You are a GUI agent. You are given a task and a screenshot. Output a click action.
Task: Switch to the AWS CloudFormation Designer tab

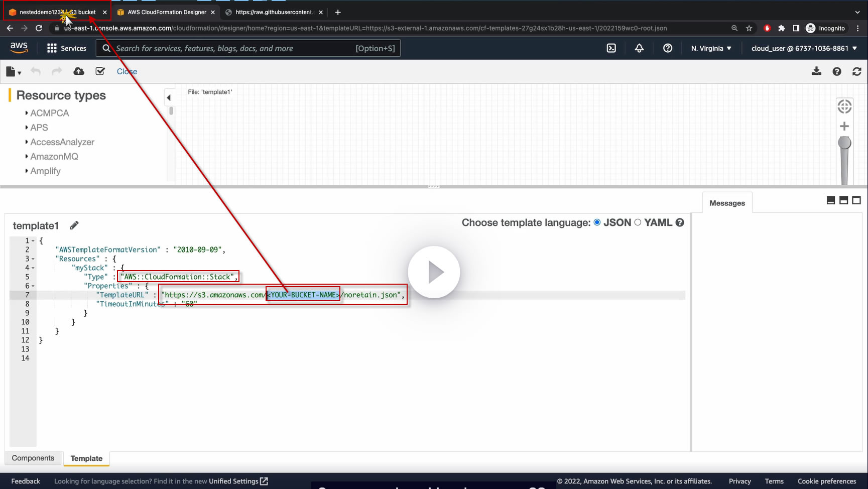tap(166, 12)
